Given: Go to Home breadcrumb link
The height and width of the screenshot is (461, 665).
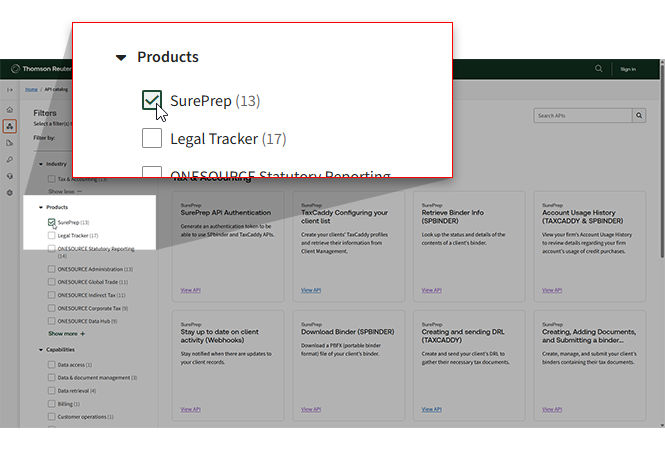Looking at the screenshot, I should (31, 89).
